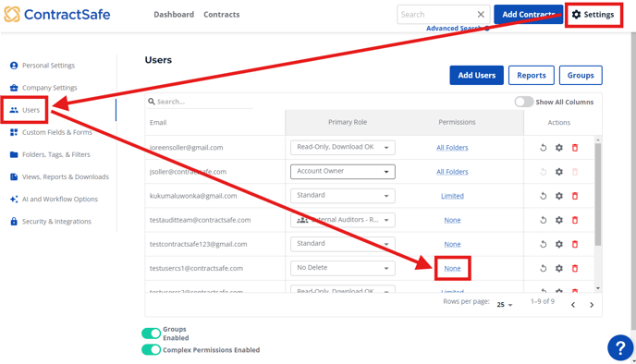Delete user joreensoller@gmail.com with trash icon

(x=575, y=148)
